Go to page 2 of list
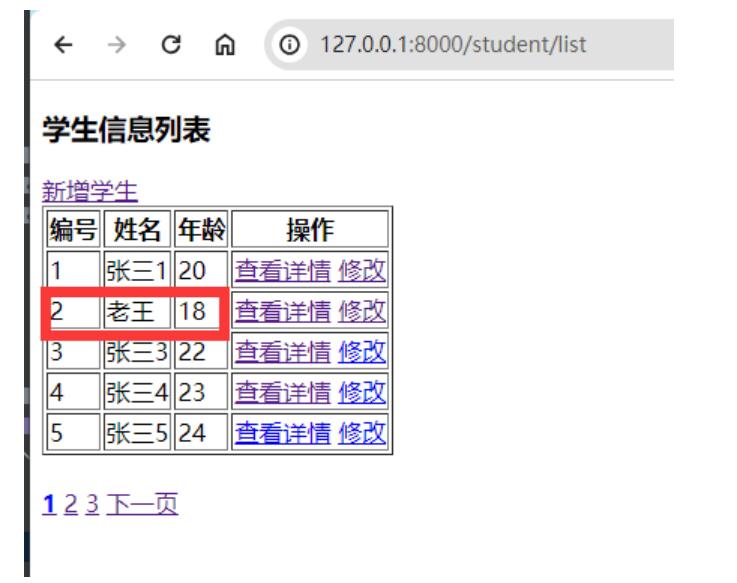The width and height of the screenshot is (737, 583). pyautogui.click(x=70, y=504)
